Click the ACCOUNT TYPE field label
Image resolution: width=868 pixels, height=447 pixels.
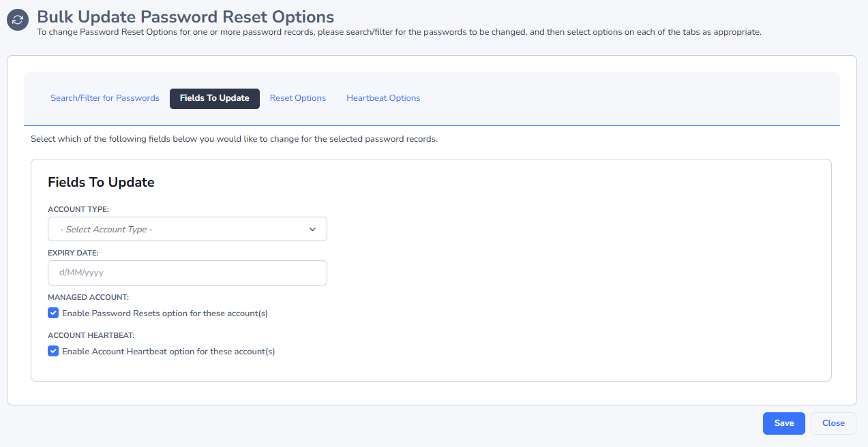(x=78, y=209)
